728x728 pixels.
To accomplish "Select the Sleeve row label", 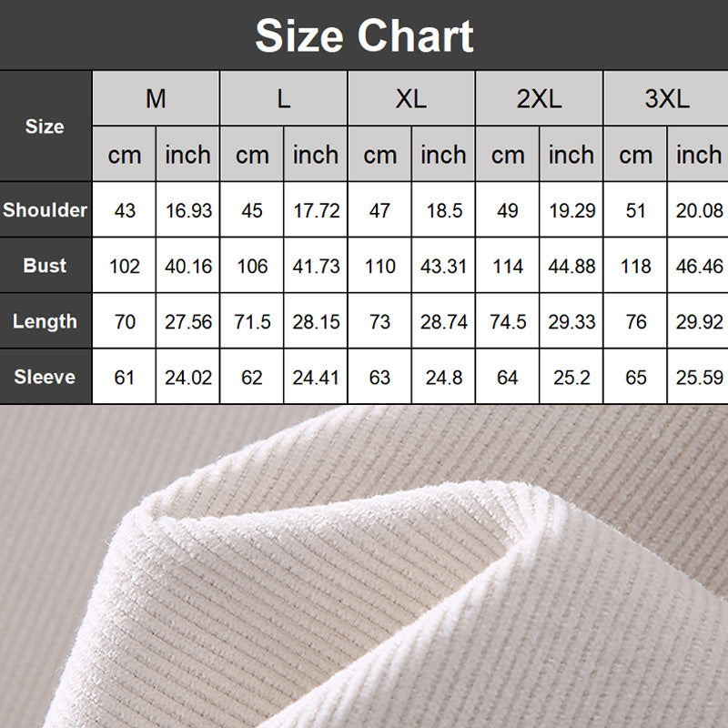I will click(x=45, y=377).
